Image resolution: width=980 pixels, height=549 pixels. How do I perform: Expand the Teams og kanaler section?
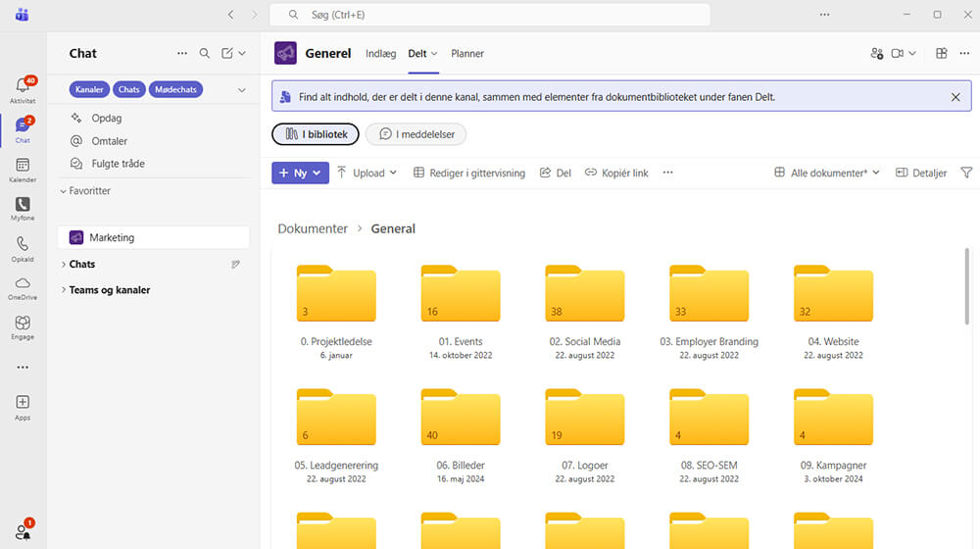pyautogui.click(x=109, y=290)
